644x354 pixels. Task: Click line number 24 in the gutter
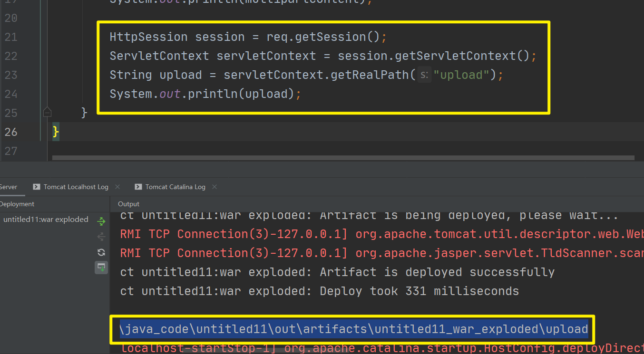[x=11, y=94]
